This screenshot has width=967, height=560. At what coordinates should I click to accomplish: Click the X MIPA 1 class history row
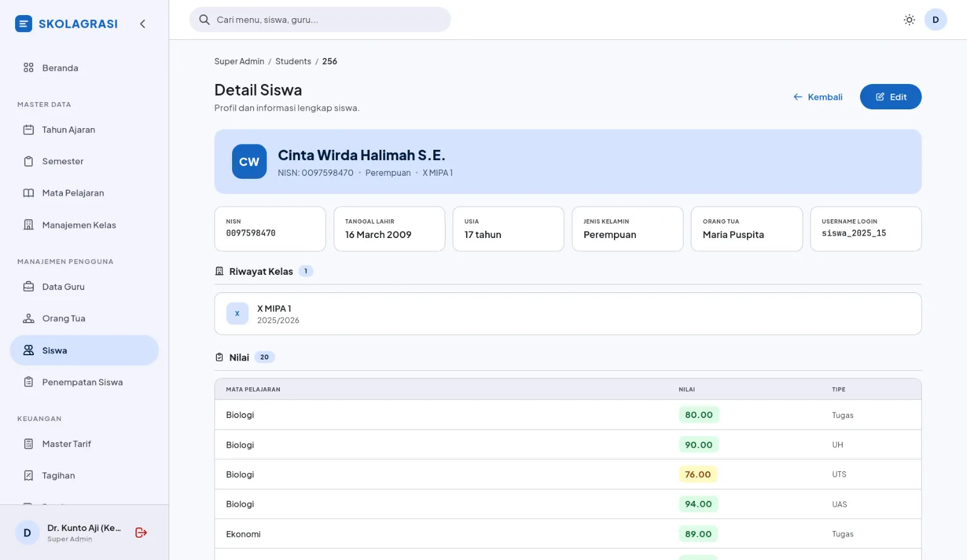tap(568, 314)
